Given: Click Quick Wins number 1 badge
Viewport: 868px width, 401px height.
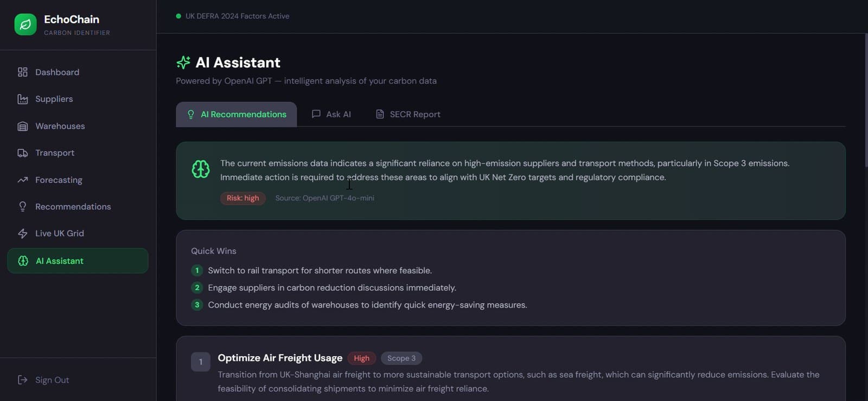Looking at the screenshot, I should (x=197, y=270).
